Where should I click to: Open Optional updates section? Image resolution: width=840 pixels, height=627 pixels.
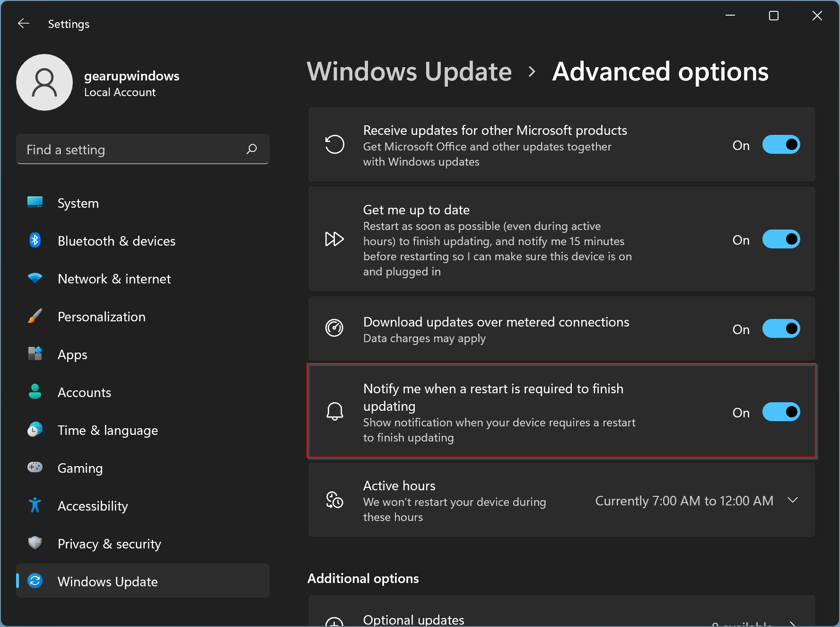click(561, 611)
